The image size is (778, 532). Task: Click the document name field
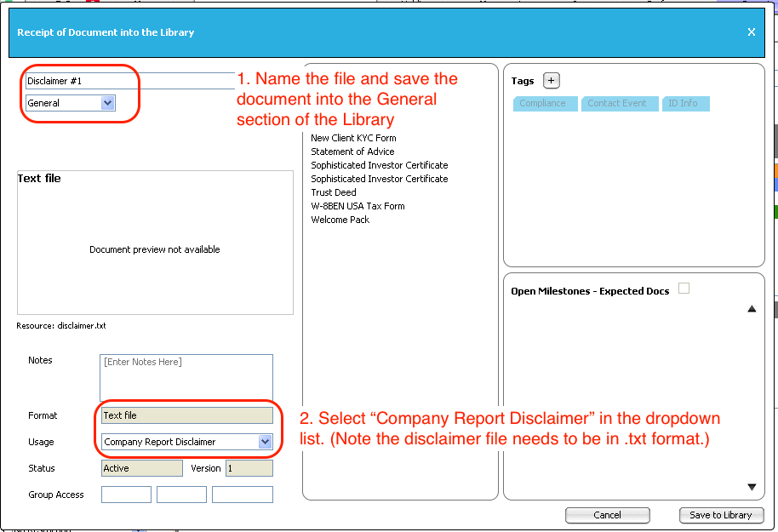point(129,81)
